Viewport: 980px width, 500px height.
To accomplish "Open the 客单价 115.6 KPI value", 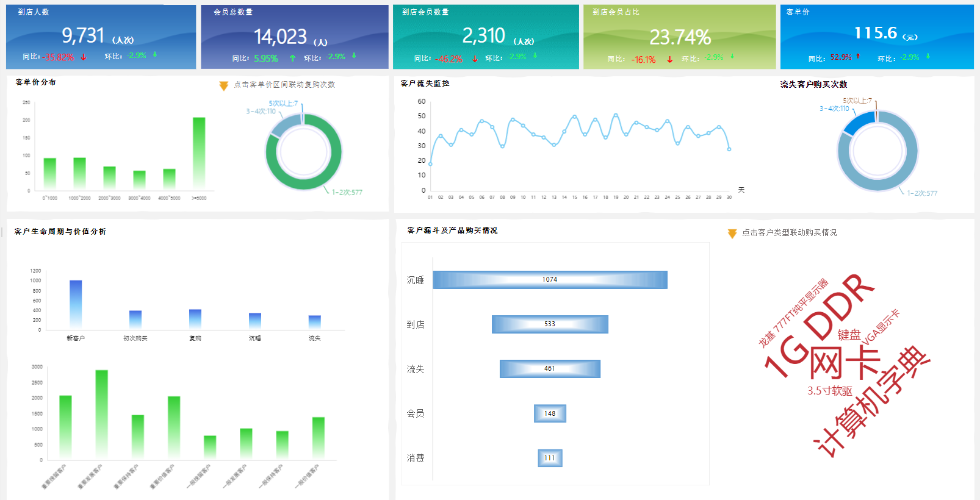I will point(876,32).
